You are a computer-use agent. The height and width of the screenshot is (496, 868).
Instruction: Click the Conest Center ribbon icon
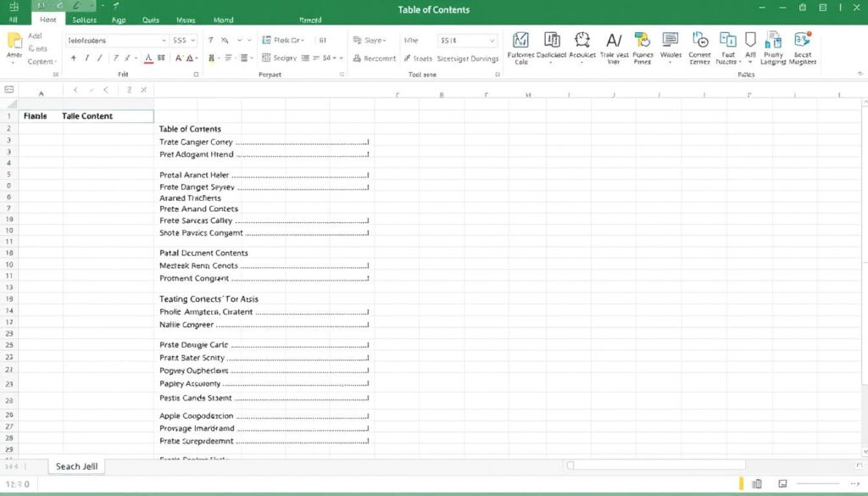coord(699,40)
